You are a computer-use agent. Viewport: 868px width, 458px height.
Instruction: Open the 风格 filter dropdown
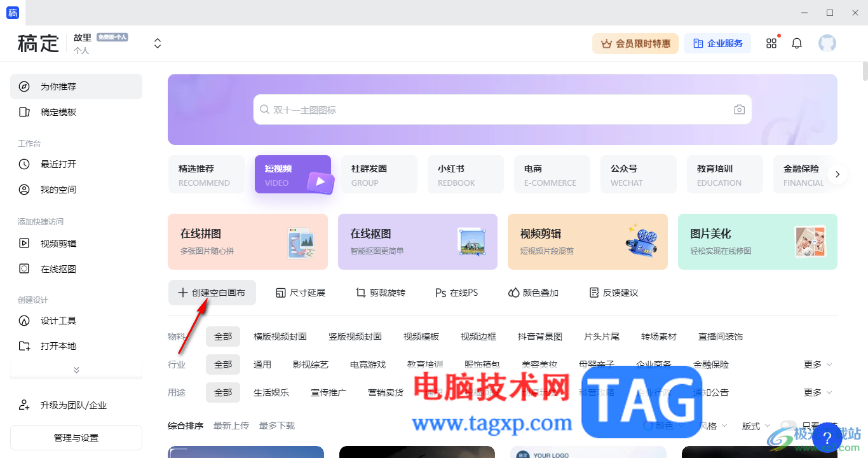[x=712, y=426]
